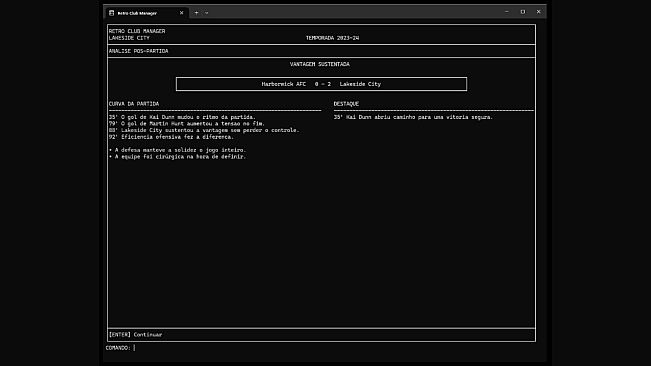Image resolution: width=651 pixels, height=366 pixels.
Task: Click the TEMPORADA 2023-24 text
Action: [x=333, y=38]
